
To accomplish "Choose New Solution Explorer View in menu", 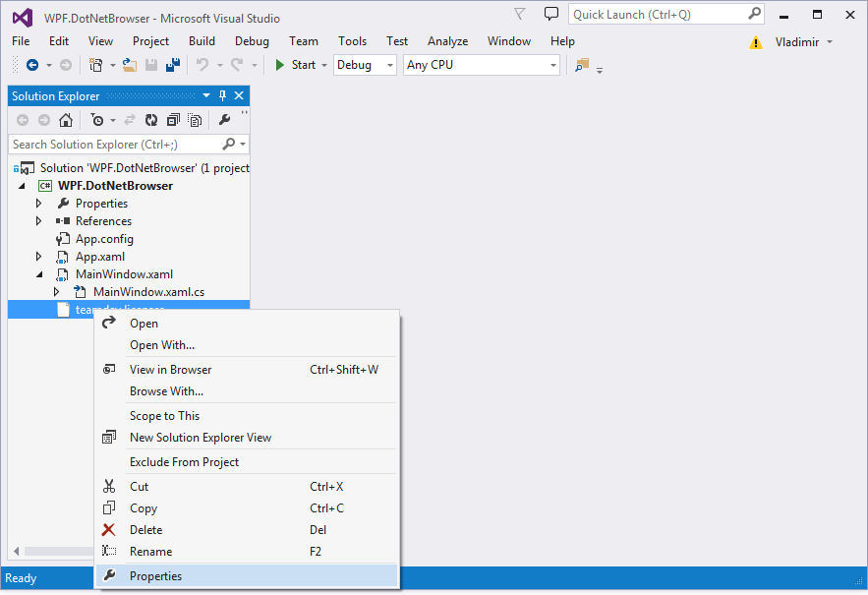I will tap(247, 438).
